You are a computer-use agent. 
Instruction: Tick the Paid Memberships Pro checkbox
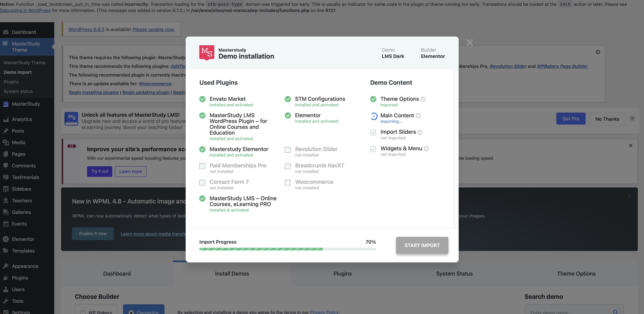202,166
